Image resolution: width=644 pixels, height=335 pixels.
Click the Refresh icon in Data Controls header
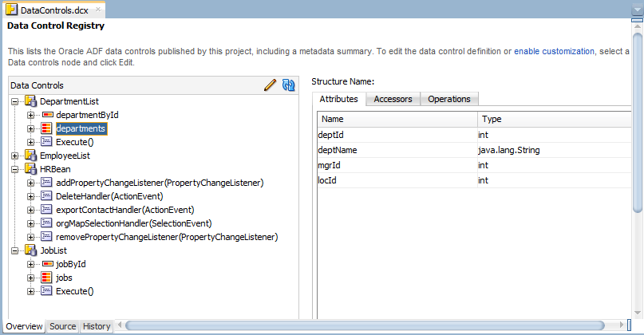pyautogui.click(x=288, y=85)
